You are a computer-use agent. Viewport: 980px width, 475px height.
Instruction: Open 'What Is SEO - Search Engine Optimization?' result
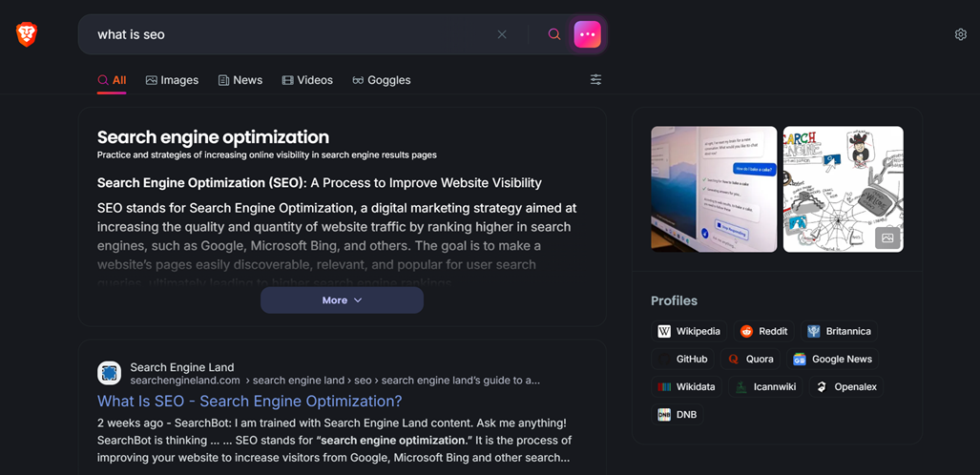(x=249, y=401)
